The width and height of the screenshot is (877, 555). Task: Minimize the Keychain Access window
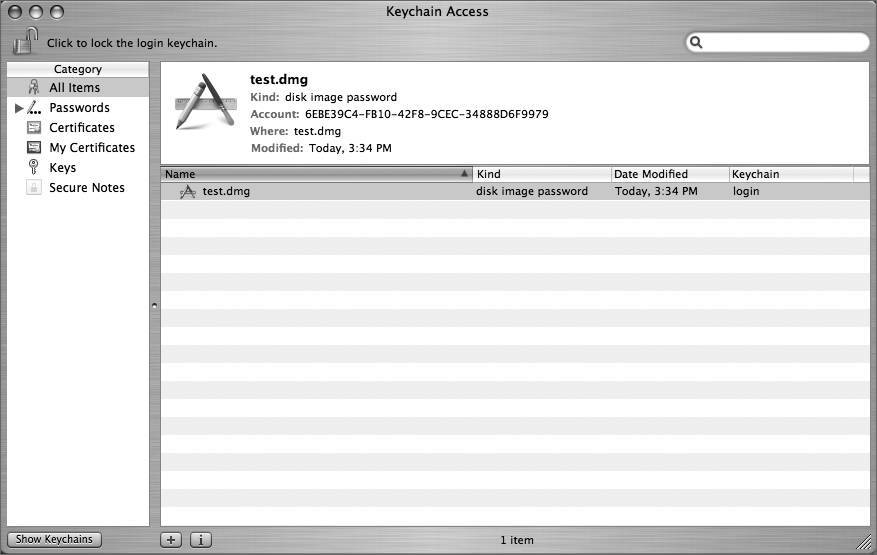(36, 11)
